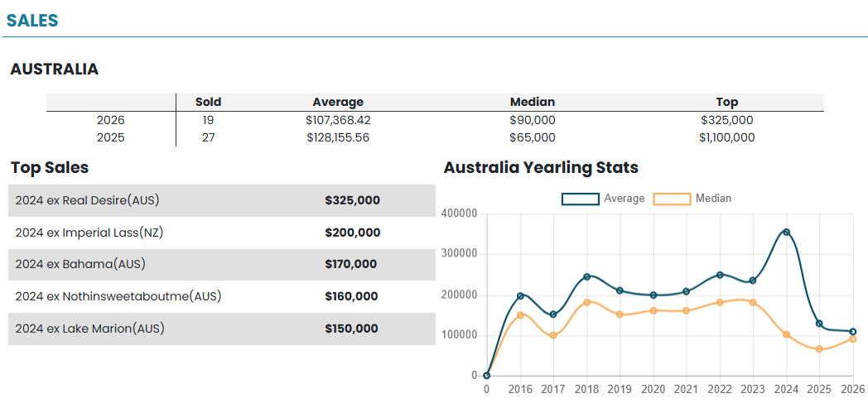Toggle Median series via its legend color box
868x403 pixels.
click(672, 199)
